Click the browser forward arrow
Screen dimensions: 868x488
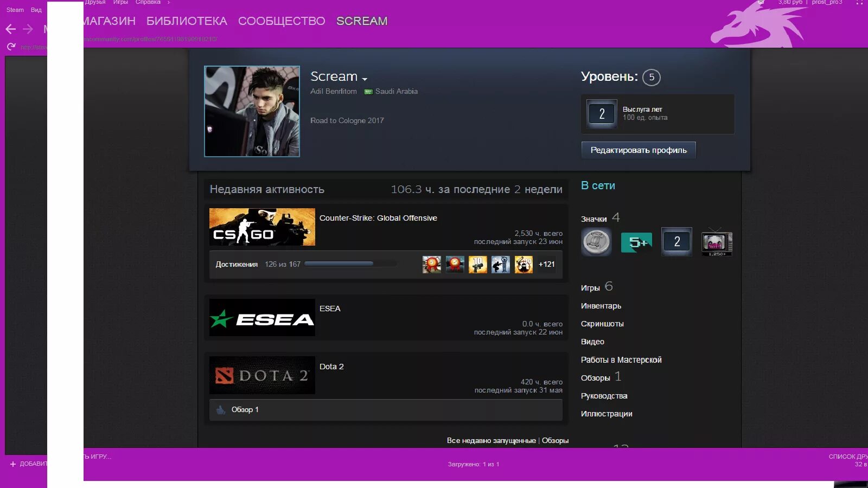coord(28,29)
